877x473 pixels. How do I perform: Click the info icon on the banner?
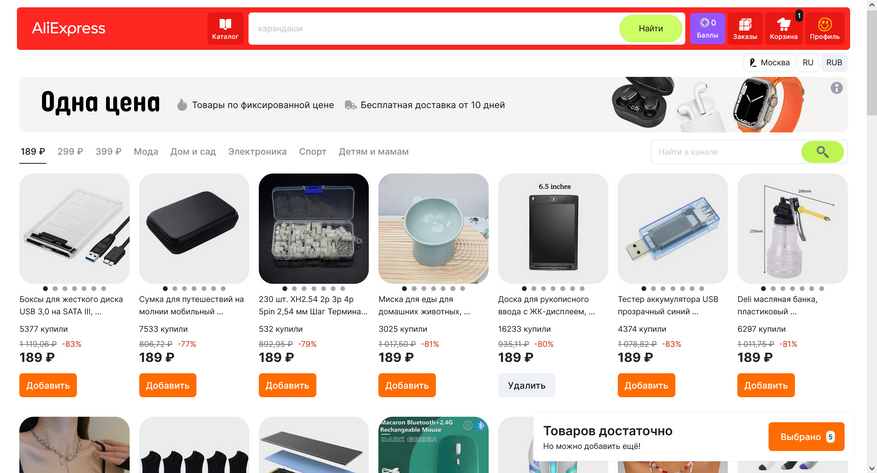point(836,88)
